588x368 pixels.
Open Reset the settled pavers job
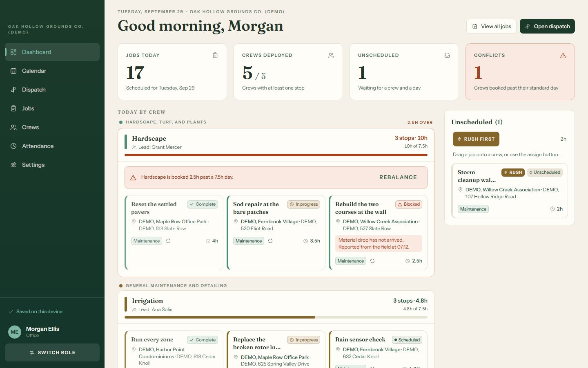click(x=154, y=208)
